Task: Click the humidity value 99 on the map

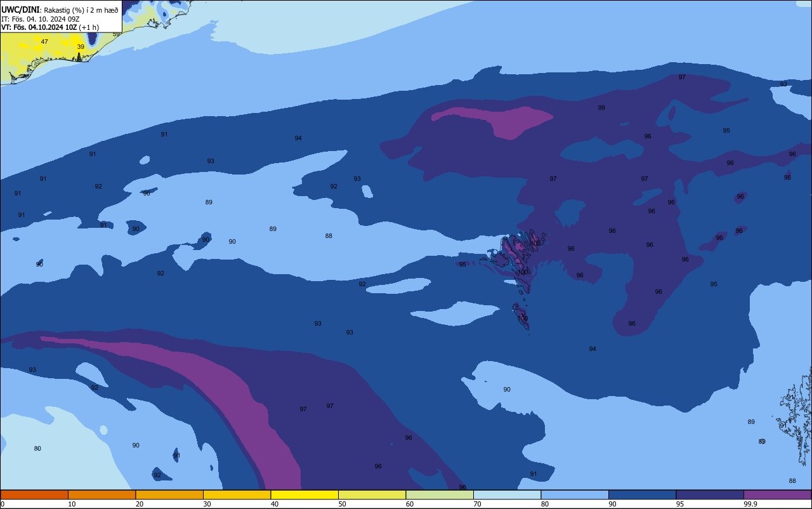Action: pos(601,108)
